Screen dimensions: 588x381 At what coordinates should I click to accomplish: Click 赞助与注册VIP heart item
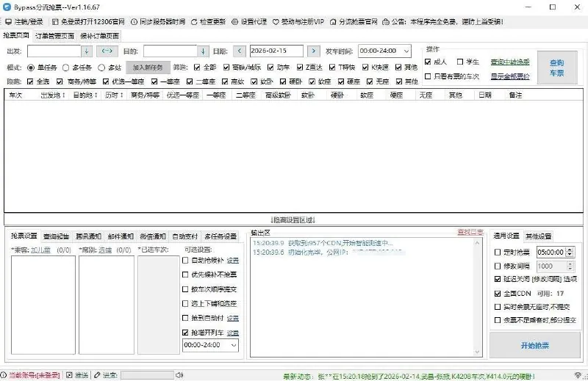click(298, 22)
